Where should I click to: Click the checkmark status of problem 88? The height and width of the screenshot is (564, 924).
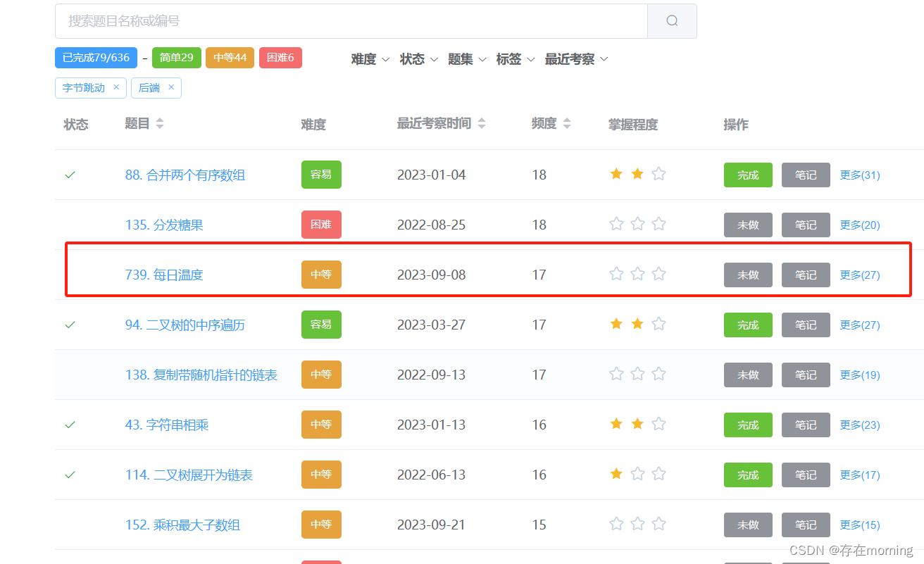[70, 175]
